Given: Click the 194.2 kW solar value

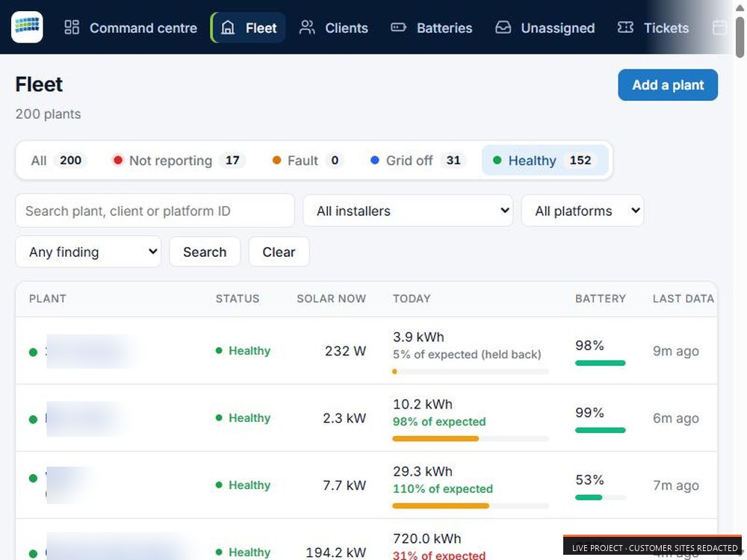Looking at the screenshot, I should [336, 553].
